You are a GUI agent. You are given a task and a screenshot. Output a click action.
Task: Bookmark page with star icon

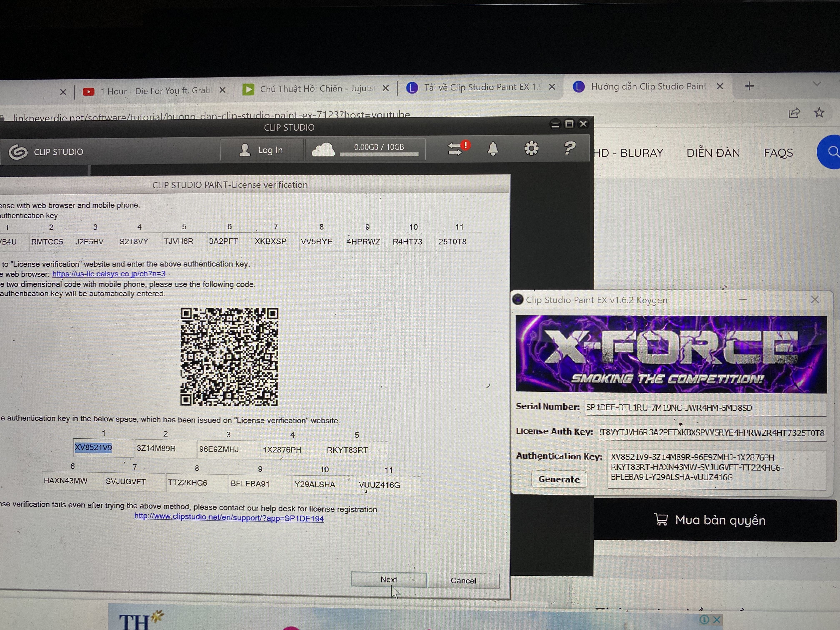(819, 112)
